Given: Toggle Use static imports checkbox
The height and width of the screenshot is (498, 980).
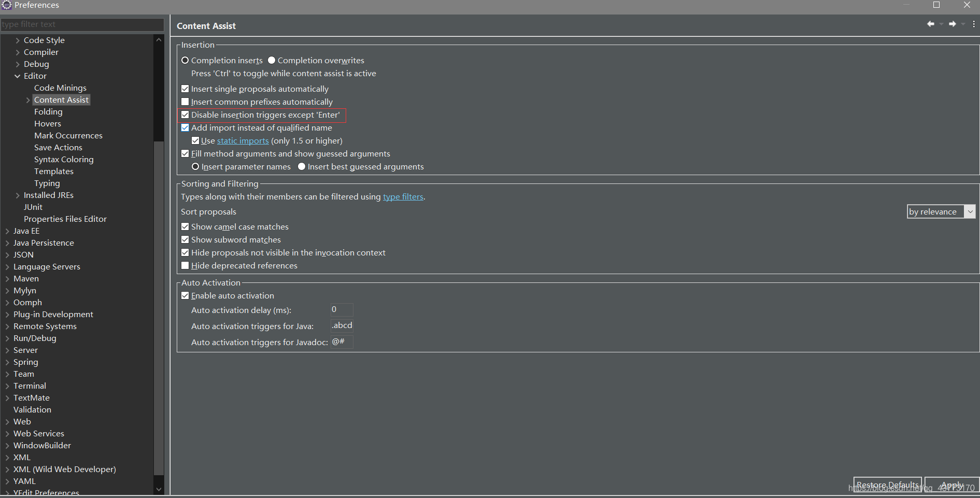Looking at the screenshot, I should 195,140.
